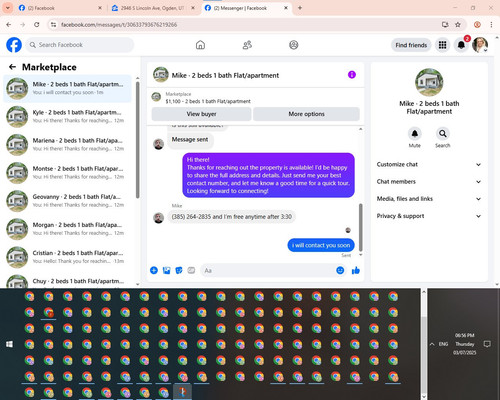The width and height of the screenshot is (500, 400).
Task: Go back using the Marketplace arrow
Action: (12, 67)
